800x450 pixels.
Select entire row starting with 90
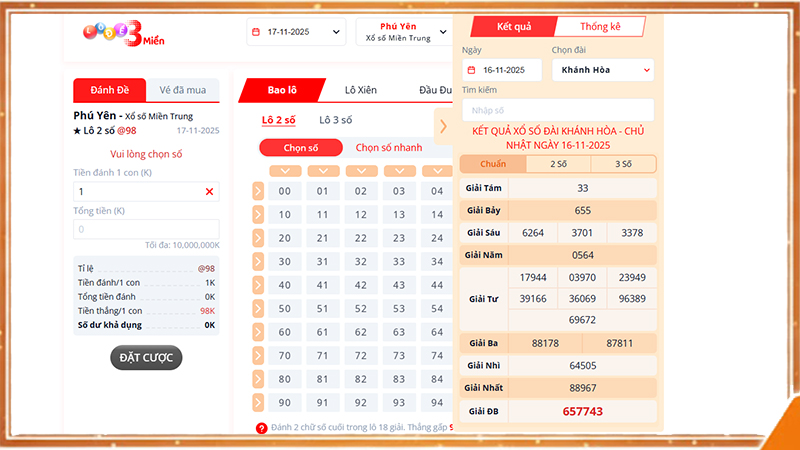pyautogui.click(x=258, y=403)
